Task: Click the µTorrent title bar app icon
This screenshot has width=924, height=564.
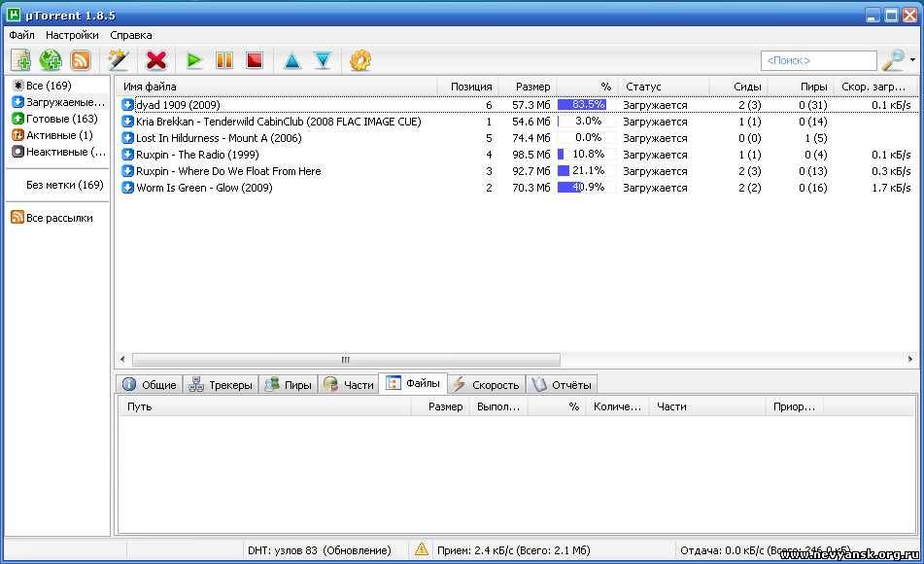Action: tap(14, 15)
